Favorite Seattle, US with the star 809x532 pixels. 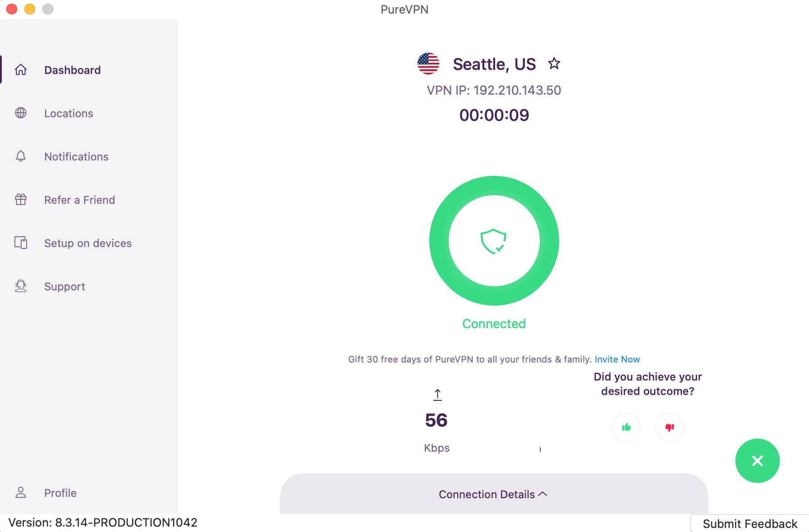(x=554, y=64)
